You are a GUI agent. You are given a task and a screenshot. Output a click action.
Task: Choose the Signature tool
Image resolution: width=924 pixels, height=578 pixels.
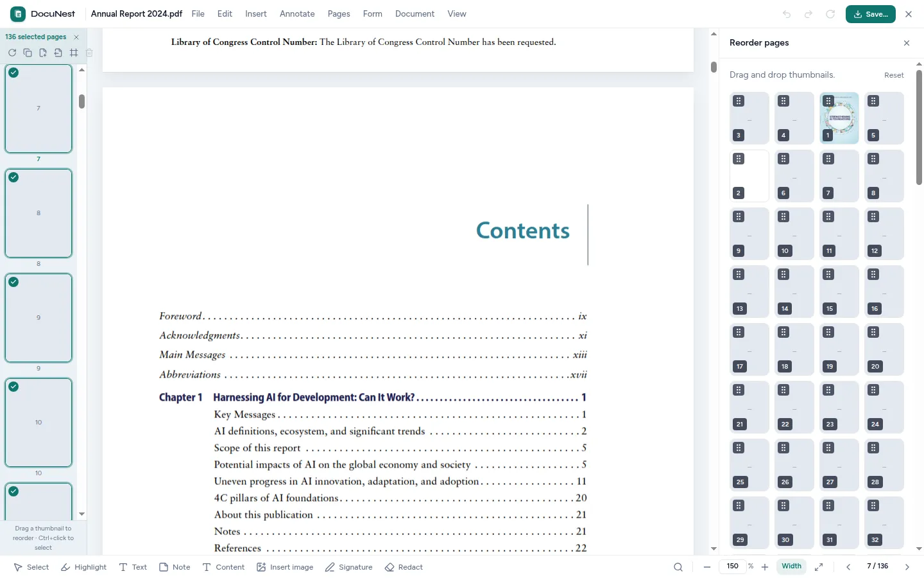[x=348, y=567]
